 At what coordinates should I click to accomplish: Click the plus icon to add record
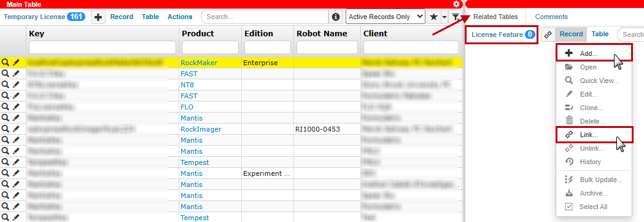pos(98,17)
